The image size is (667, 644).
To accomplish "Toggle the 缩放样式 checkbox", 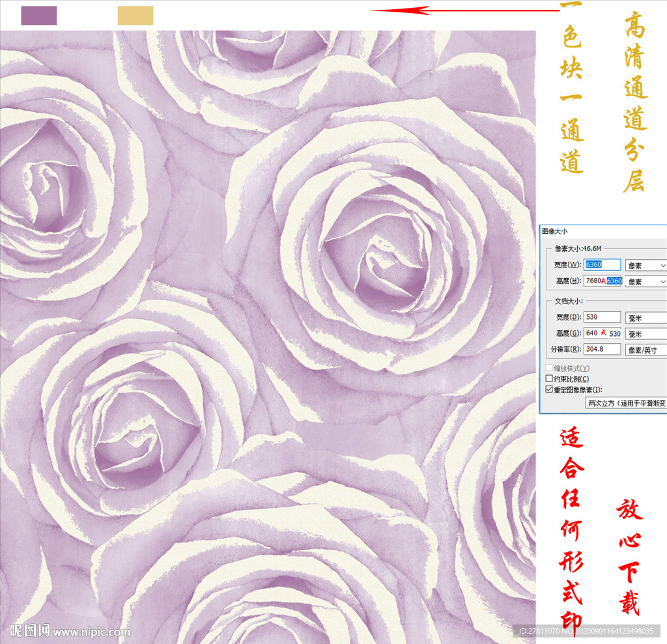I will (x=548, y=367).
